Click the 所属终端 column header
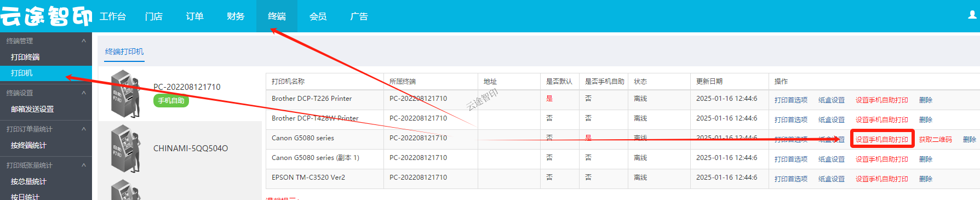The image size is (980, 200). 403,82
